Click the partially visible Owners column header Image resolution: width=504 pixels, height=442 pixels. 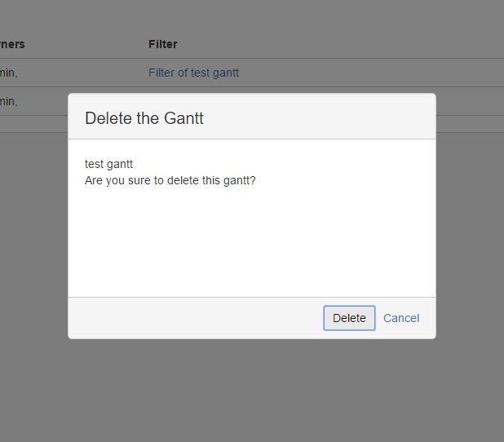(12, 44)
